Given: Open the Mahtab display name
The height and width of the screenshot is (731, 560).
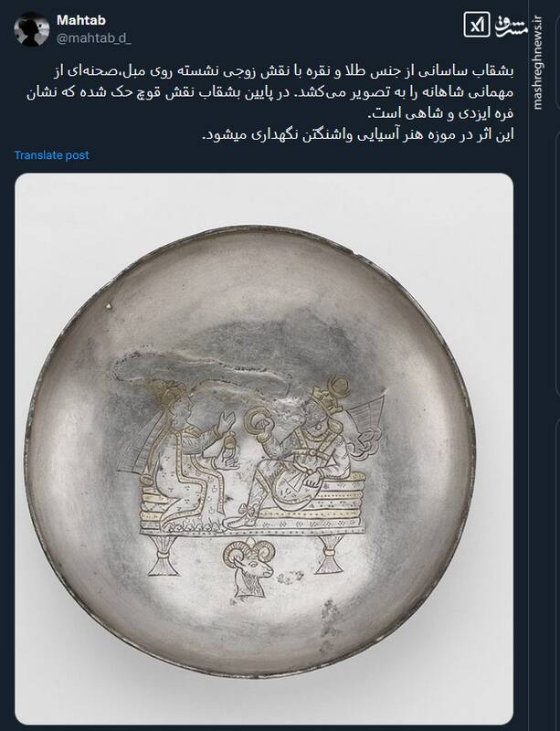Looking at the screenshot, I should click(80, 20).
